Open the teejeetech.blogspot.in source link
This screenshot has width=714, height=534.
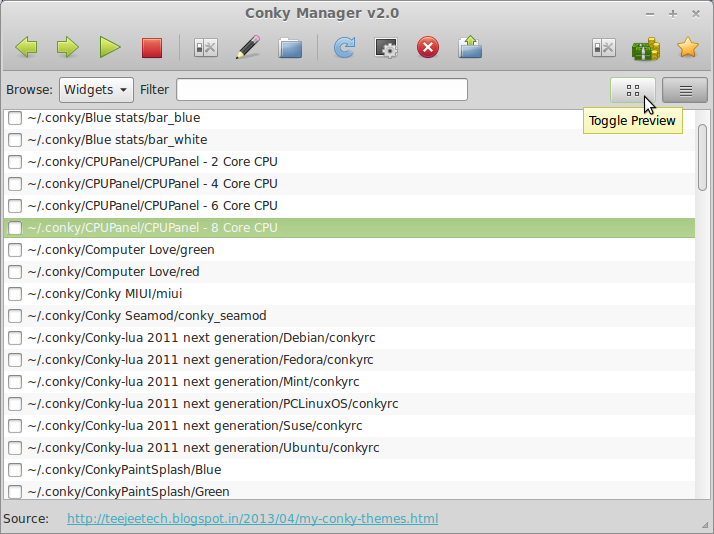[252, 519]
